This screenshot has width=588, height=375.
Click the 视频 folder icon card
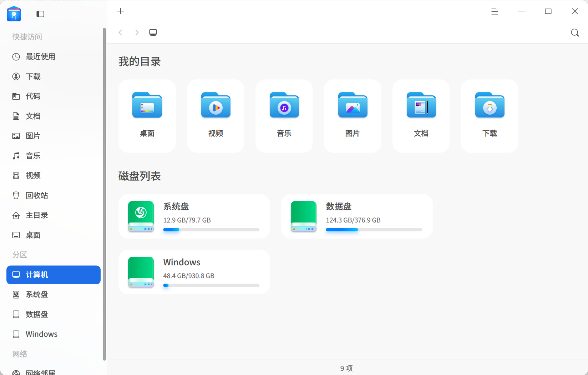point(216,116)
